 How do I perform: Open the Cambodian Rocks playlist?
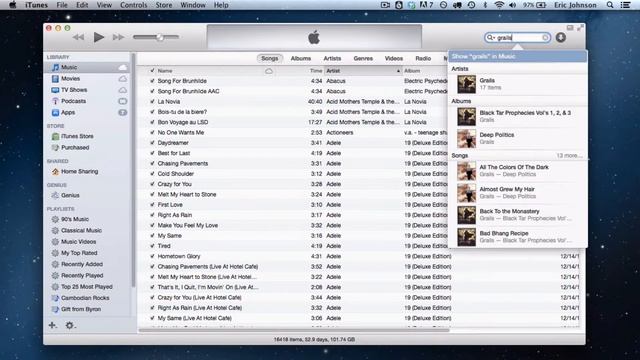click(x=85, y=298)
